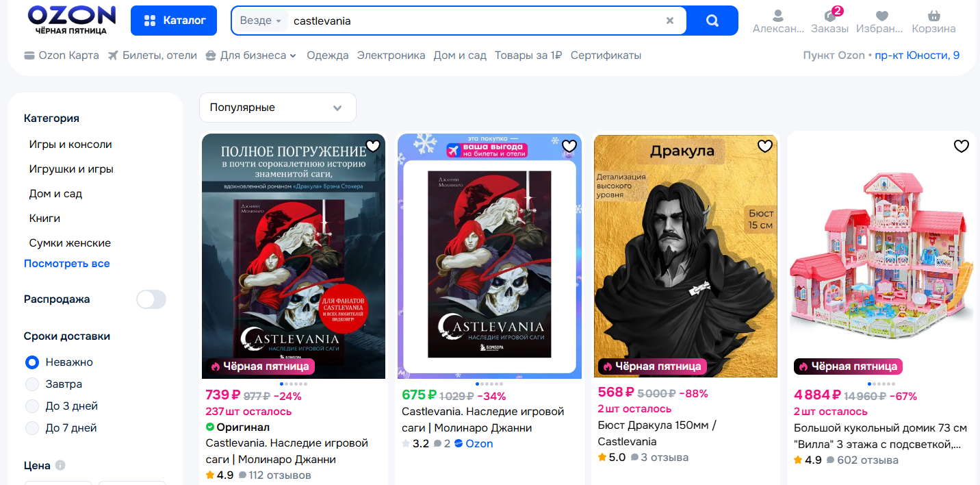Open the 675 ₽ Castlevania book image

coord(489,256)
